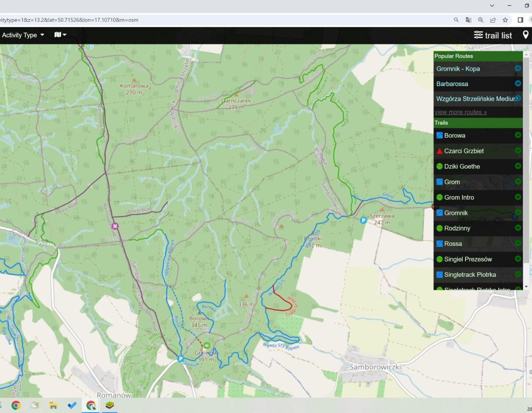The width and height of the screenshot is (532, 413).
Task: Open File Explorer from the taskbar
Action: (x=53, y=405)
